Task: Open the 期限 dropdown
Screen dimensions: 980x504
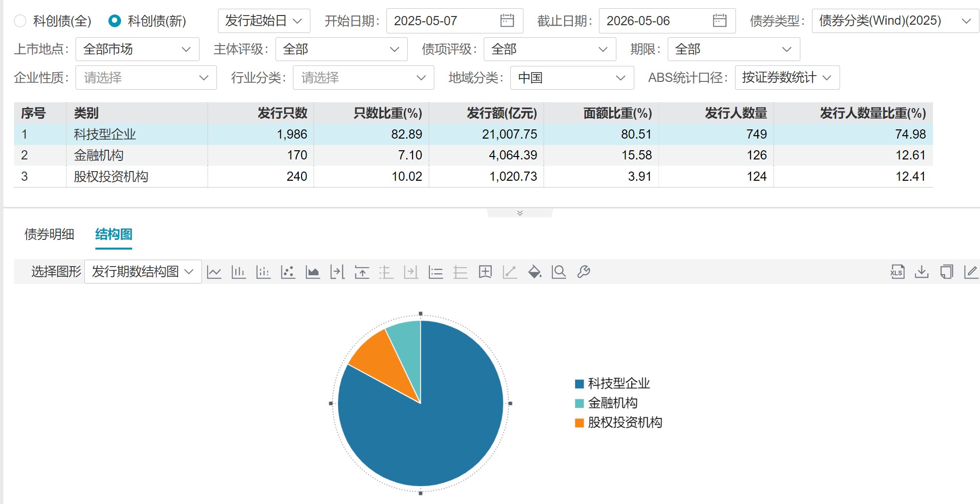Action: point(734,49)
